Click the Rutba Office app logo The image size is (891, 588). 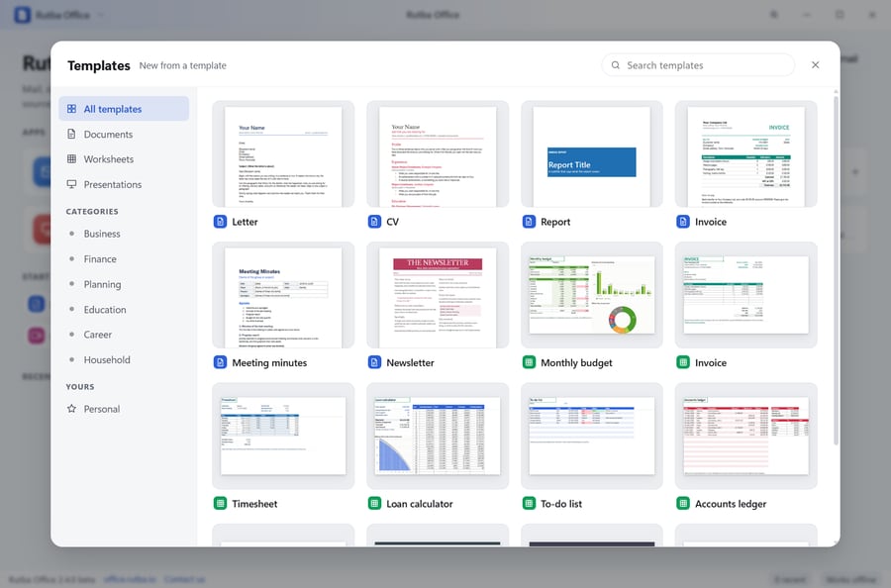pyautogui.click(x=22, y=15)
